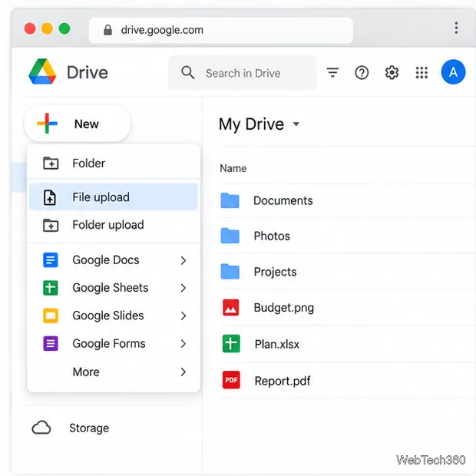The width and height of the screenshot is (476, 476).
Task: Sort by the Name column header
Action: tap(233, 168)
